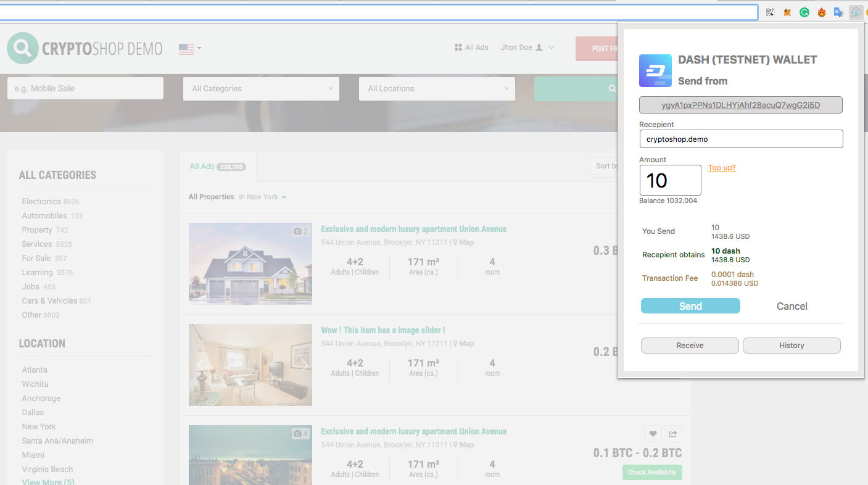This screenshot has width=868, height=485.
Task: Filter by Anchorage location
Action: [41, 398]
